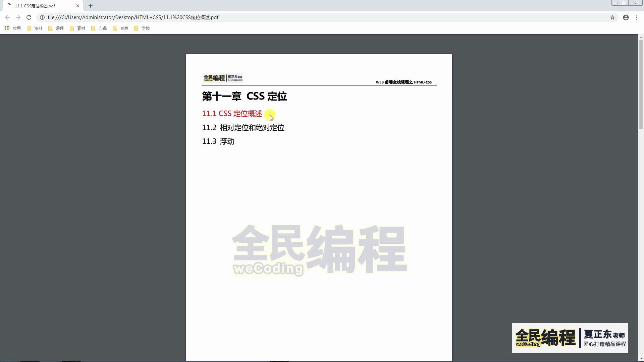Open the 素材 bookmark folder
Image resolution: width=644 pixels, height=362 pixels.
pos(77,28)
